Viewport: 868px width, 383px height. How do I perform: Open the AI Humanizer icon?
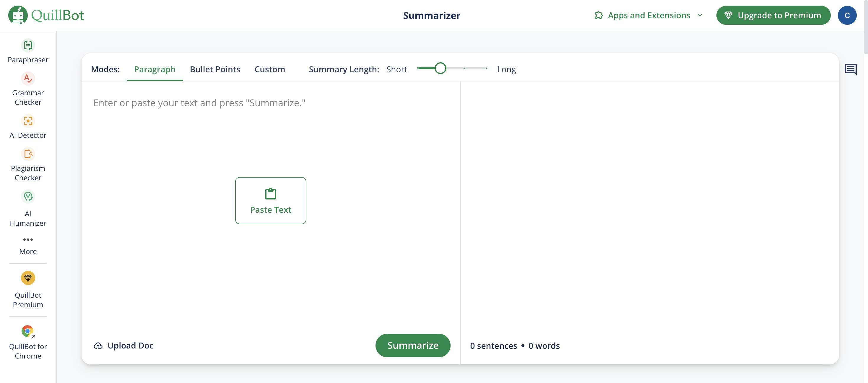point(28,197)
